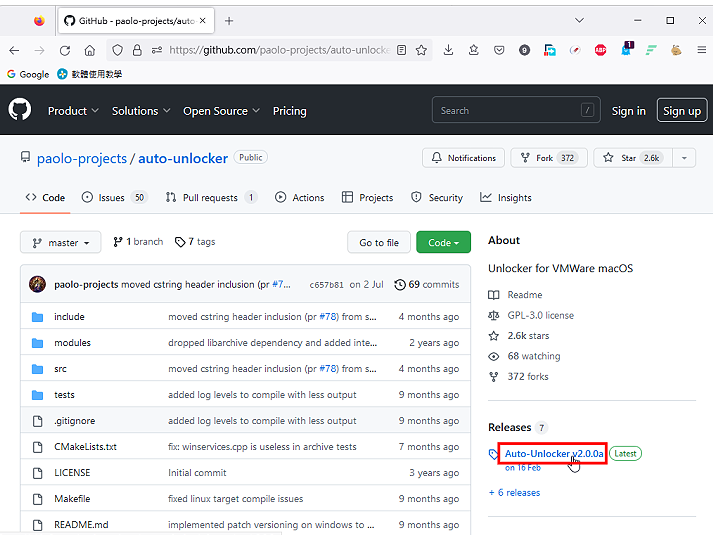Switch to the Actions tab
Screen dimensions: 713x535
click(x=300, y=197)
